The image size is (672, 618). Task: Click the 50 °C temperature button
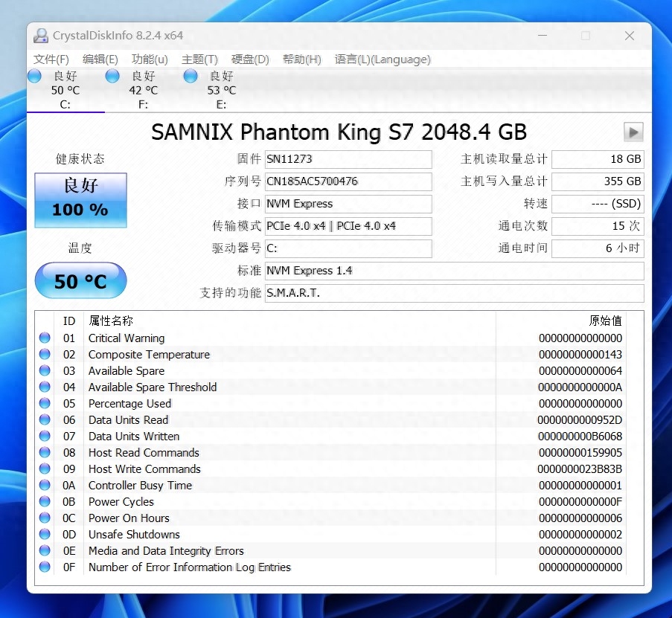pos(80,281)
